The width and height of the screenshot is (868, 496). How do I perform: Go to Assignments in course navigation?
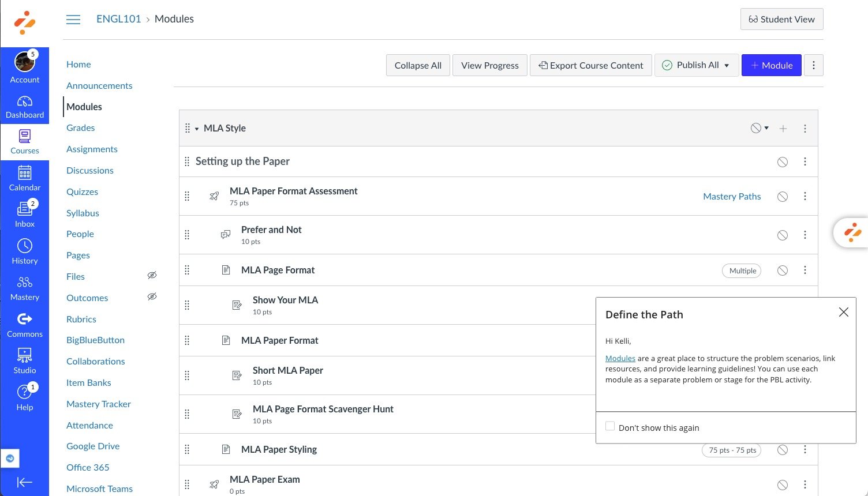tap(92, 149)
